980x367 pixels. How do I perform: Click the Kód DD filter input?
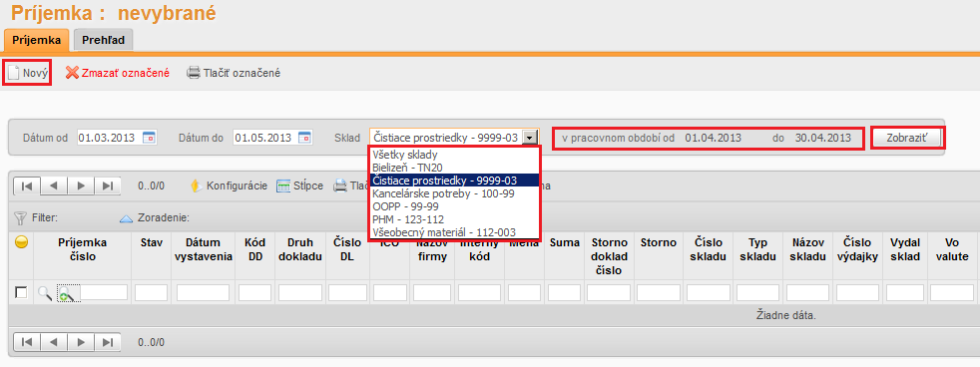click(255, 293)
